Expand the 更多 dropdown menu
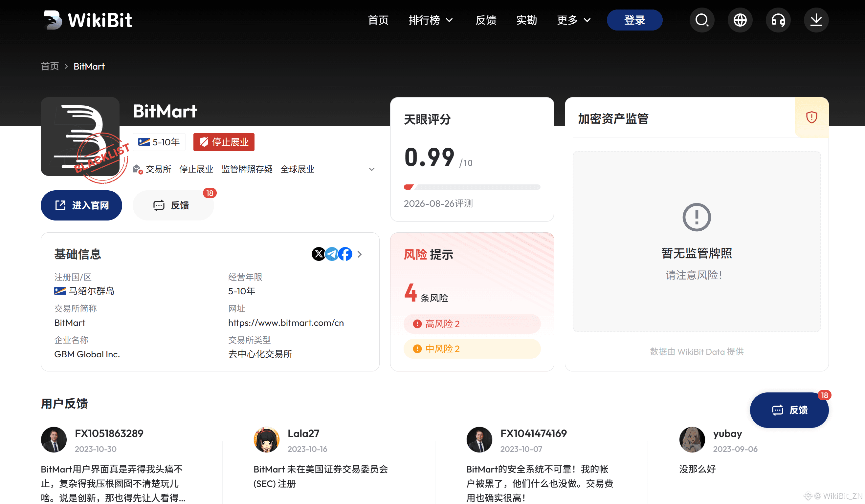 click(x=574, y=20)
